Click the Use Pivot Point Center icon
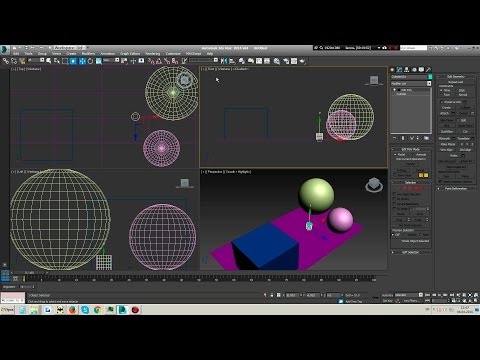Image resolution: width=480 pixels, height=360 pixels. pos(124,61)
